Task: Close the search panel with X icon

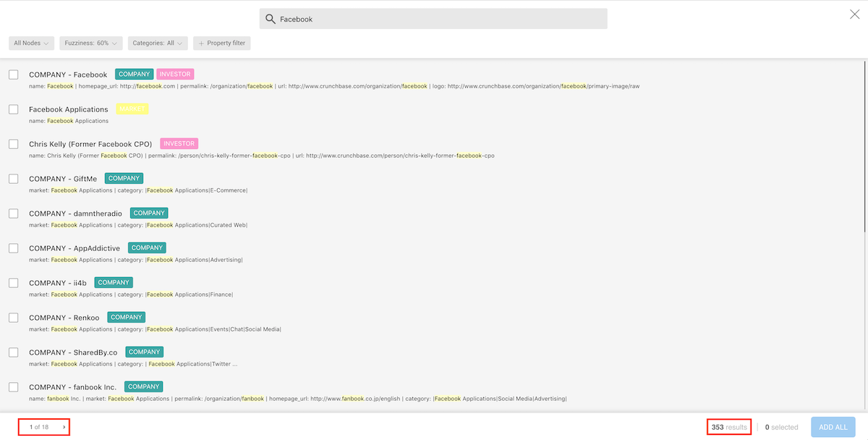Action: click(x=854, y=14)
